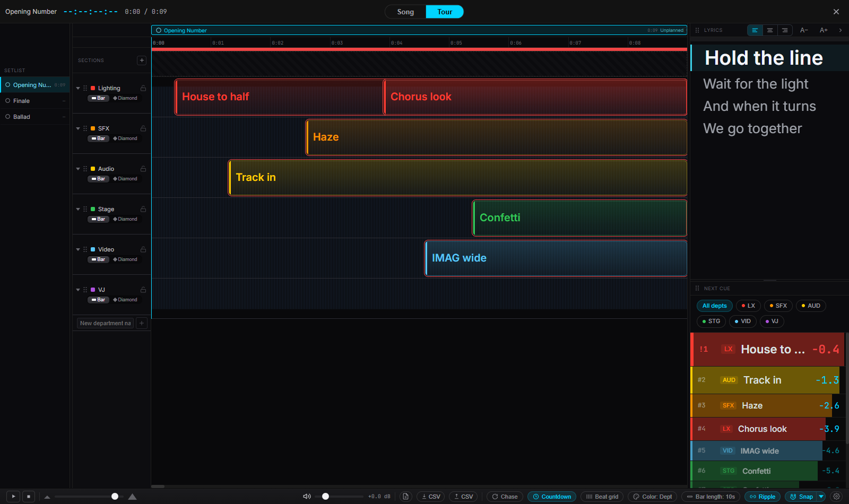Image resolution: width=849 pixels, height=504 pixels.
Task: Download CSV export button
Action: pyautogui.click(x=431, y=497)
